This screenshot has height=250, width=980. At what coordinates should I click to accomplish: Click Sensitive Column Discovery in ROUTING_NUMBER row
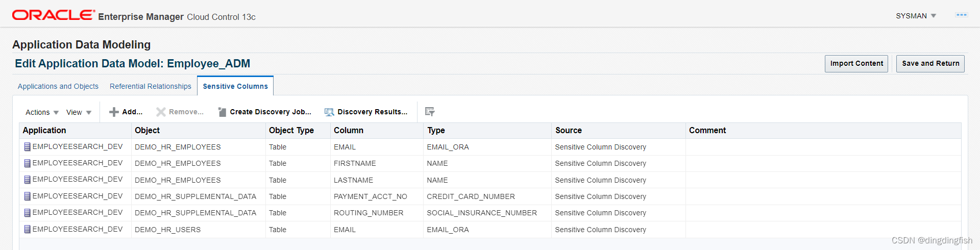600,213
